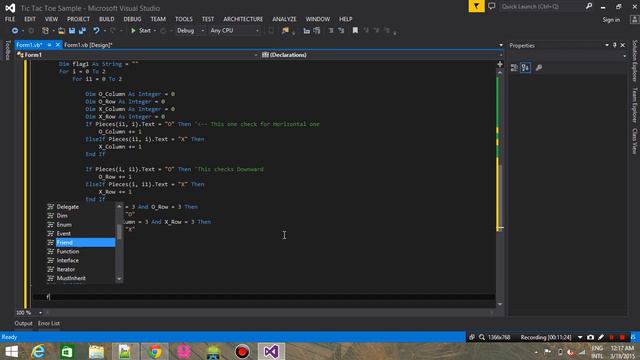The height and width of the screenshot is (360, 640).
Task: Click the New Project toolbar icon
Action: tap(45, 31)
